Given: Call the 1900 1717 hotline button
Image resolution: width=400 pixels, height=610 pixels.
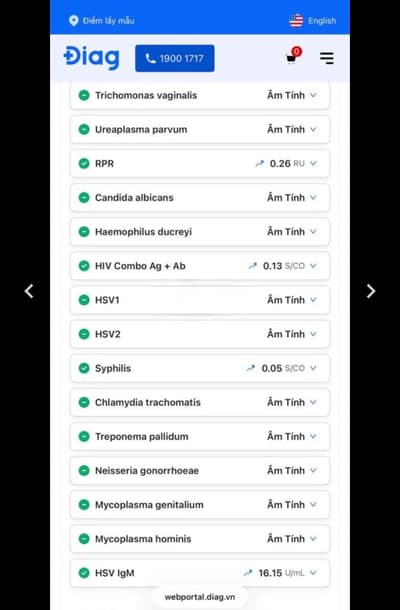Looking at the screenshot, I should [x=175, y=58].
